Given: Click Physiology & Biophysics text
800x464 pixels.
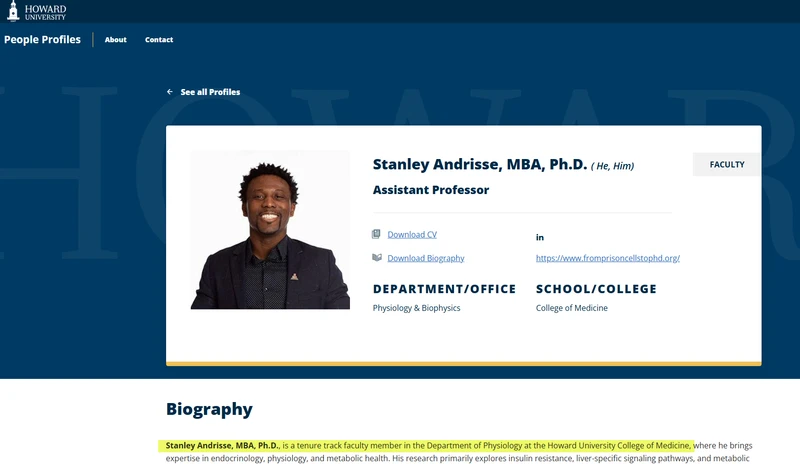Looking at the screenshot, I should tap(416, 308).
